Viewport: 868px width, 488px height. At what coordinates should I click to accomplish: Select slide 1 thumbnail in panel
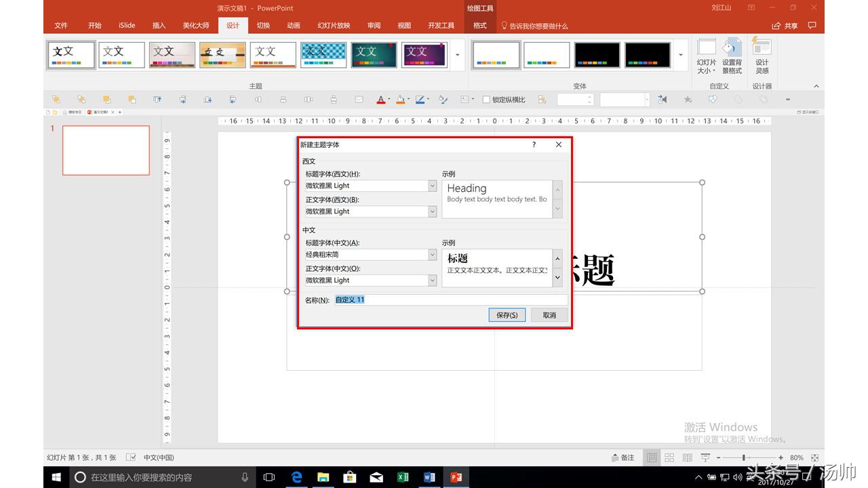click(x=106, y=150)
